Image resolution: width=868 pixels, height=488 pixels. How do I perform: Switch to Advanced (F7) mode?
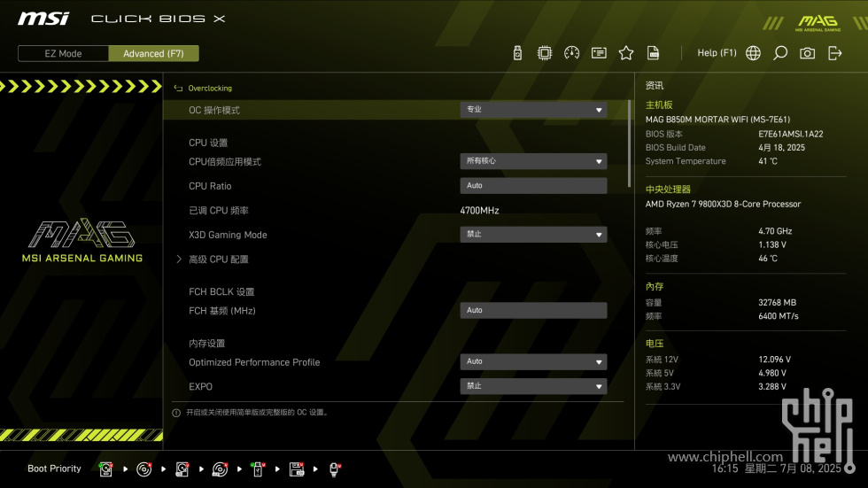153,54
